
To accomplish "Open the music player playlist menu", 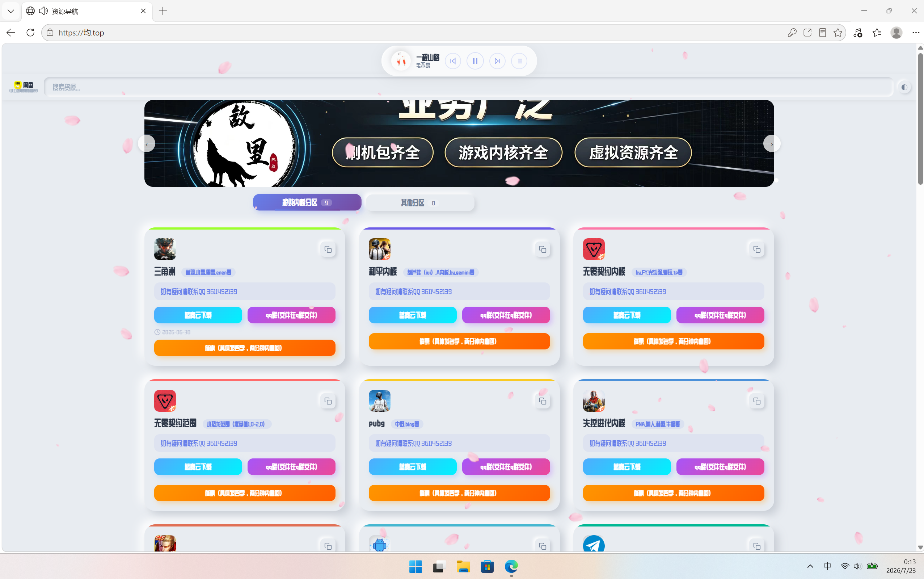I will coord(519,61).
